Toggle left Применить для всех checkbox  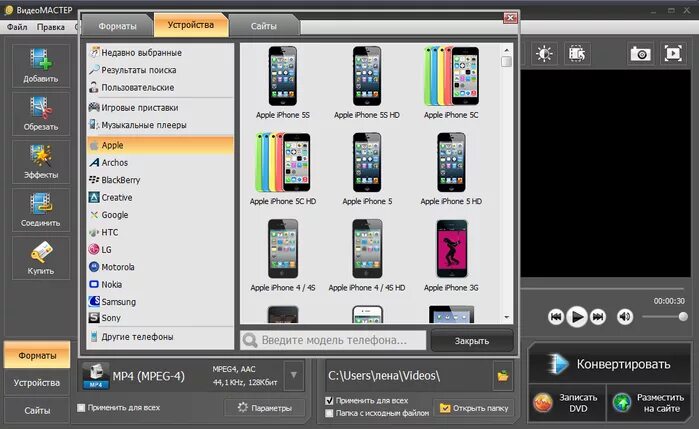(x=81, y=407)
